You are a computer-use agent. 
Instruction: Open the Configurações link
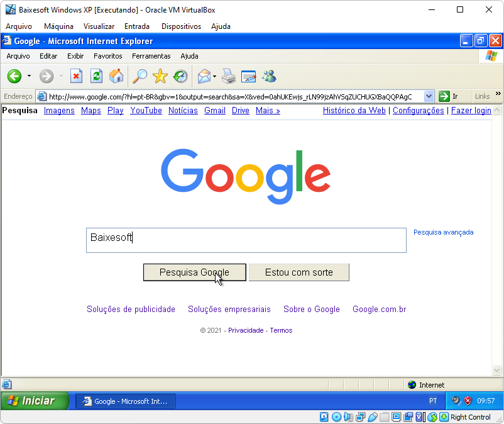tap(419, 110)
